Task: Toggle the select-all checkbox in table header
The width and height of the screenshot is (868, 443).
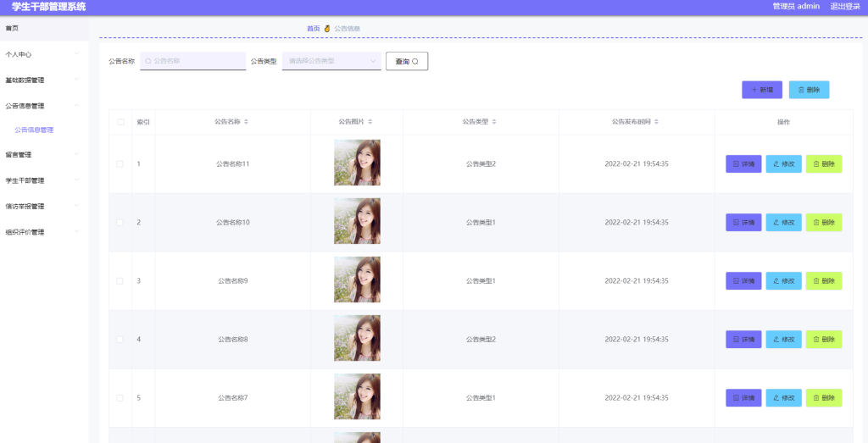Action: [120, 122]
